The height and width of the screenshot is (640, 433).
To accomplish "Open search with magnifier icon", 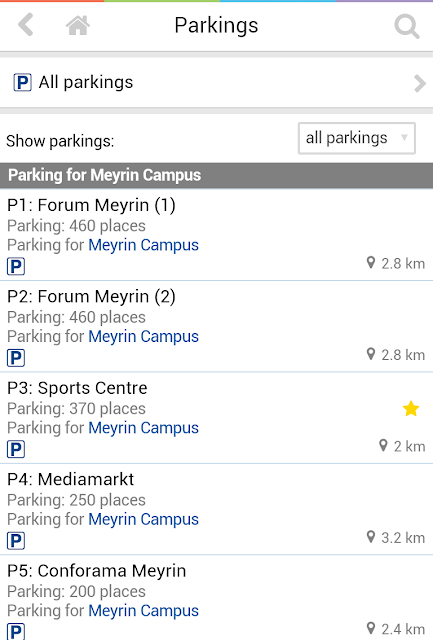I will point(406,26).
